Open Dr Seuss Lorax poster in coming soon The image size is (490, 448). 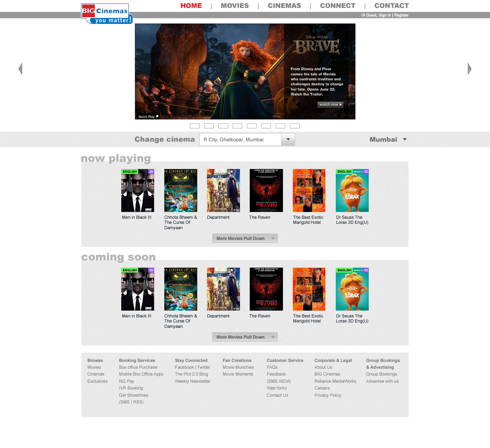(352, 289)
